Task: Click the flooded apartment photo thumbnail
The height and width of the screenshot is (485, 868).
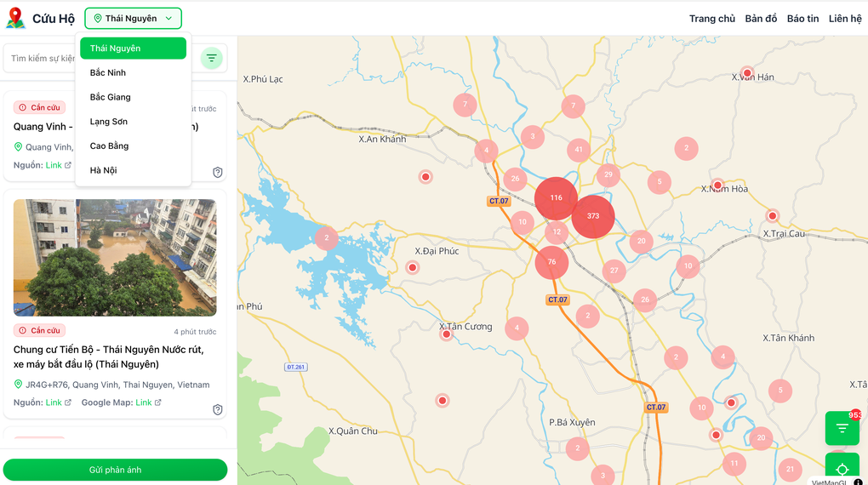Action: (x=115, y=257)
